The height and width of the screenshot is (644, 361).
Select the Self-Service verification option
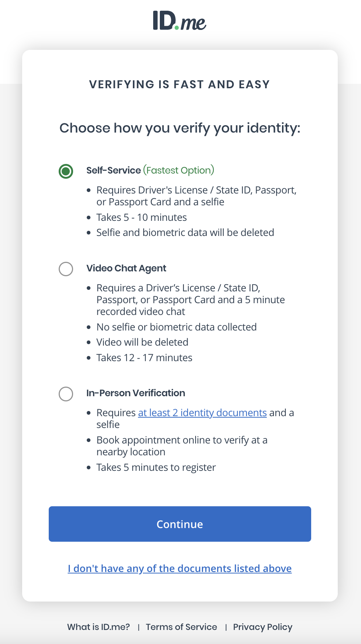click(66, 171)
